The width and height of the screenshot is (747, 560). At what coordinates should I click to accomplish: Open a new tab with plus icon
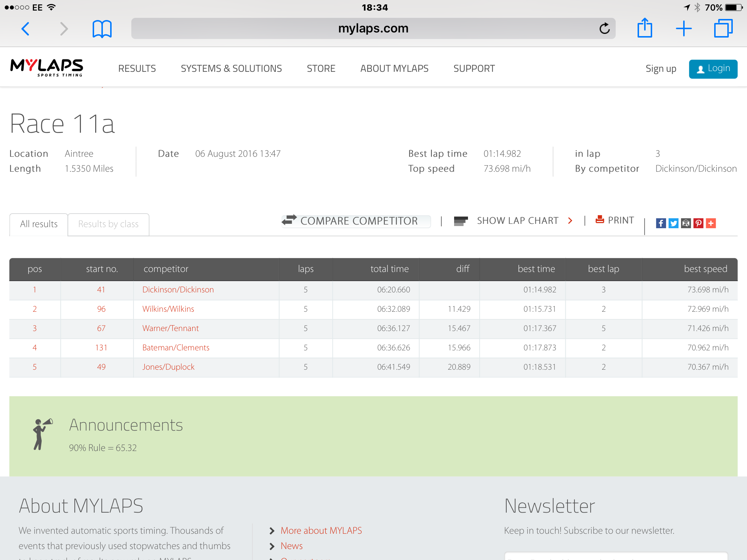(x=684, y=28)
